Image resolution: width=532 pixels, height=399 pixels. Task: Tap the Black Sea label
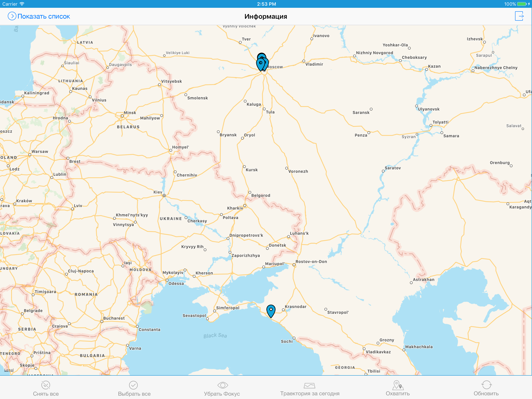tap(215, 335)
